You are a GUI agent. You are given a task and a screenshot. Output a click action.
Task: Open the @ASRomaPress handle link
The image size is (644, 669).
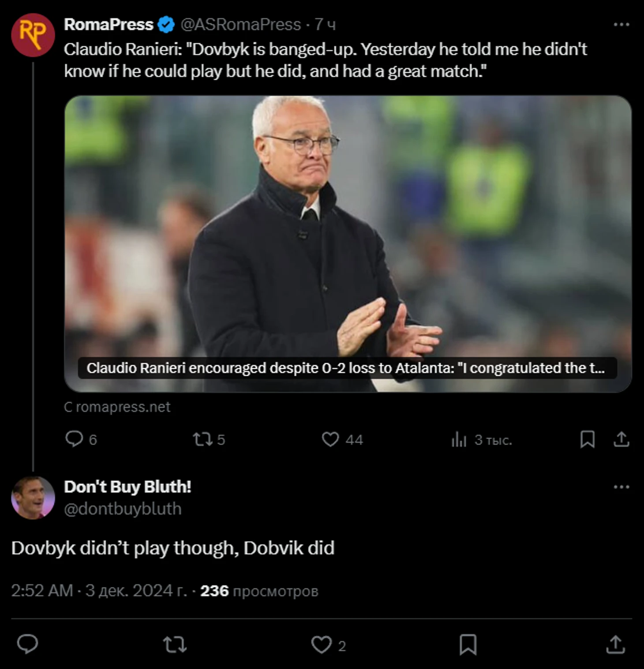pyautogui.click(x=240, y=25)
